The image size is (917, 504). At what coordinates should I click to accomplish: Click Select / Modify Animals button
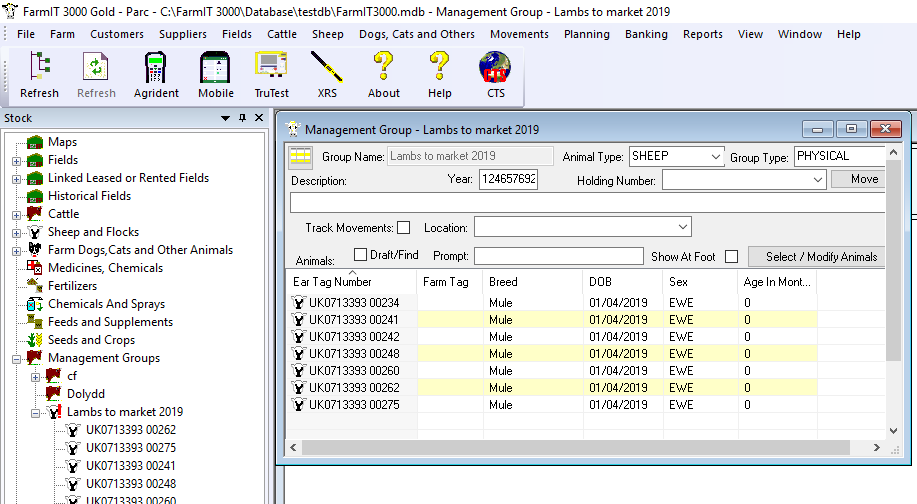coord(816,257)
